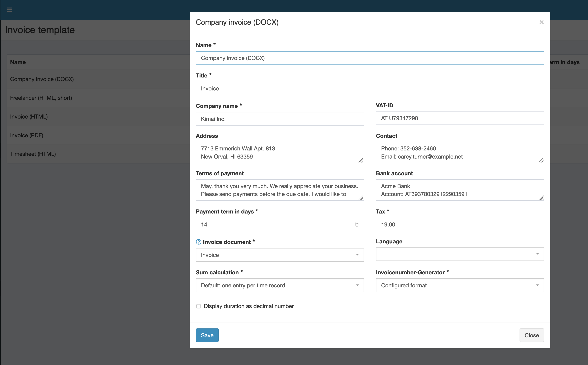Click the Invoice template page heading
Image resolution: width=588 pixels, height=365 pixels.
pos(40,30)
